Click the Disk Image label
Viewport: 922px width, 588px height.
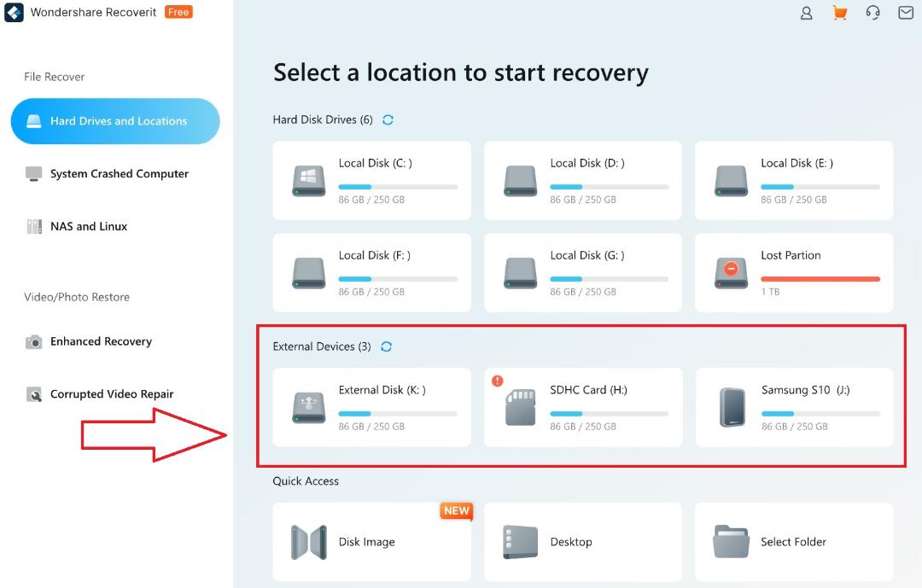366,542
